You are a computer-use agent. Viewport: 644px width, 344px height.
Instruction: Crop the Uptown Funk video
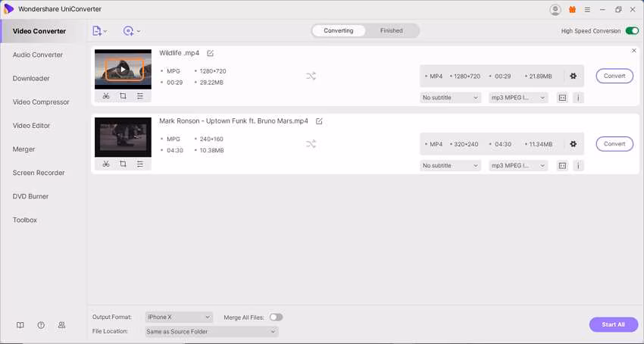pyautogui.click(x=123, y=164)
